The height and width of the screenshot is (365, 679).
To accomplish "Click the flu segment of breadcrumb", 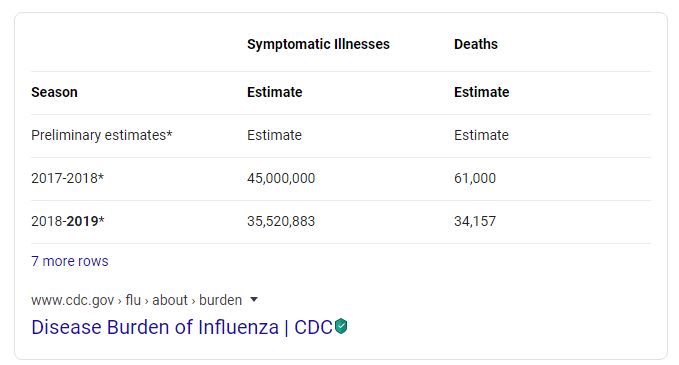I will (x=133, y=300).
